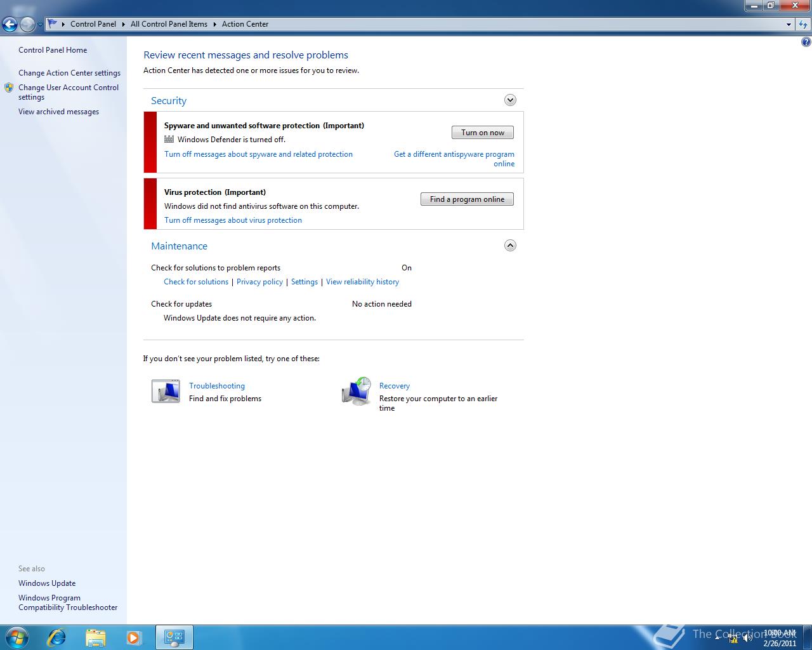Open the problem reports Settings link
812x650 pixels.
[304, 282]
